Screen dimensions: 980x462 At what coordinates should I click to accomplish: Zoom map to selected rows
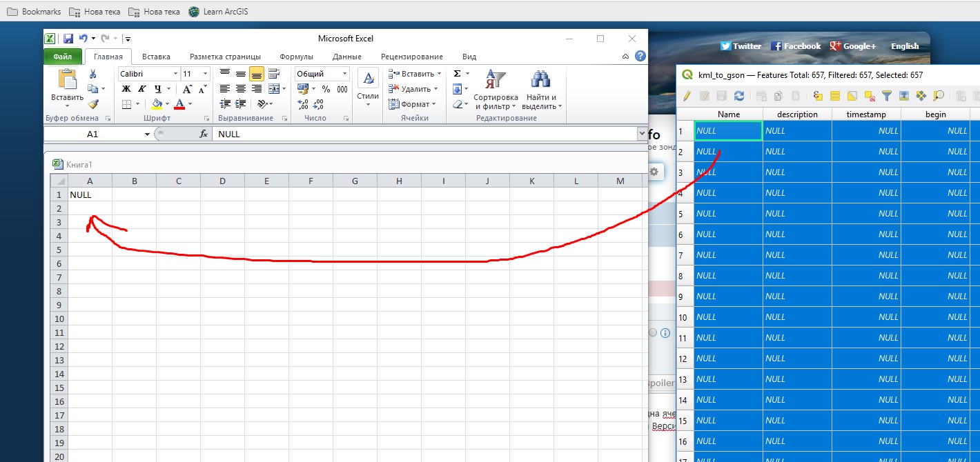pyautogui.click(x=939, y=96)
